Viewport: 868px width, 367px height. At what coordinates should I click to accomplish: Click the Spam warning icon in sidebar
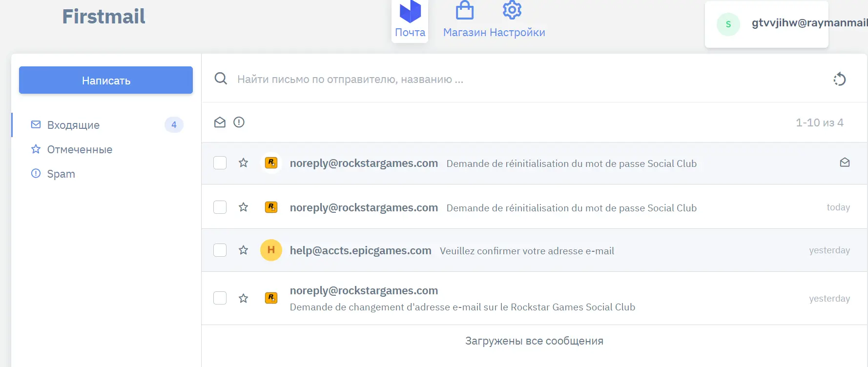[36, 173]
